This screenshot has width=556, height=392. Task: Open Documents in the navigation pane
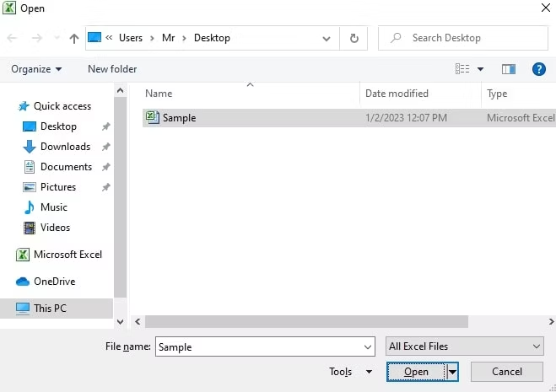(66, 167)
